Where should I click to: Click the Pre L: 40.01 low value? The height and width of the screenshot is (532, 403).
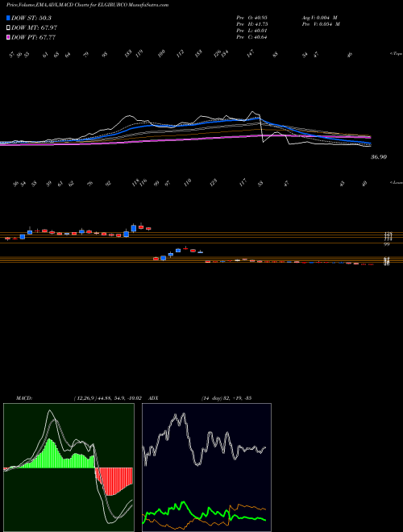[x=251, y=31]
